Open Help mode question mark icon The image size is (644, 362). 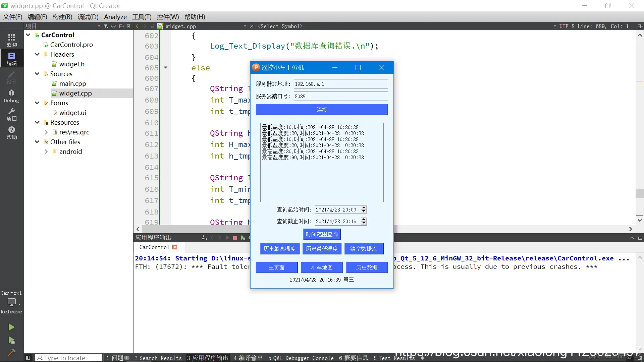click(11, 132)
